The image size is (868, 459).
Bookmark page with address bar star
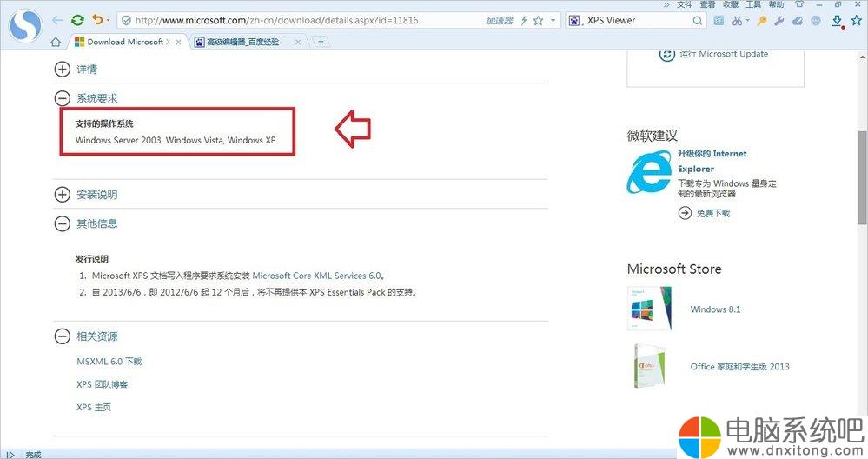pos(538,21)
